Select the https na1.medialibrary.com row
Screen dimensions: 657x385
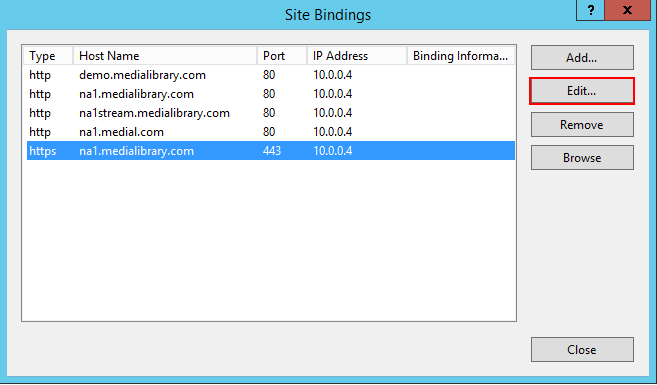271,151
